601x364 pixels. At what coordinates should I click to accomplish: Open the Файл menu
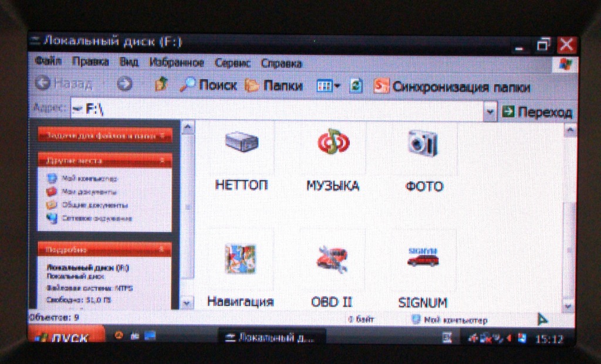pos(49,62)
